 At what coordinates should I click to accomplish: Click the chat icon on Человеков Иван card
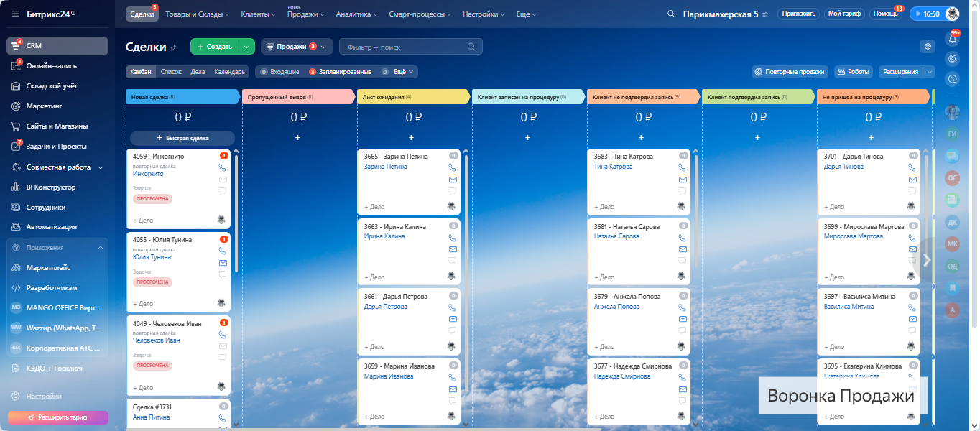[x=223, y=358]
